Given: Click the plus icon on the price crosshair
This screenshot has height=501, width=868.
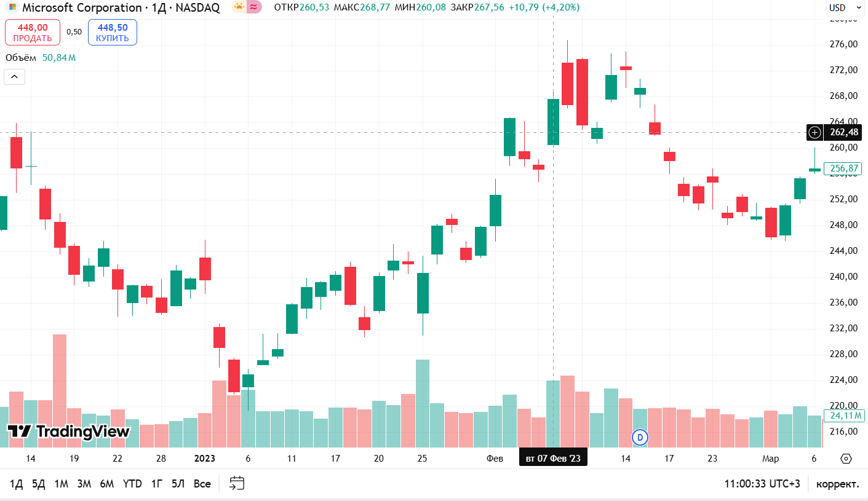Looking at the screenshot, I should pyautogui.click(x=815, y=132).
